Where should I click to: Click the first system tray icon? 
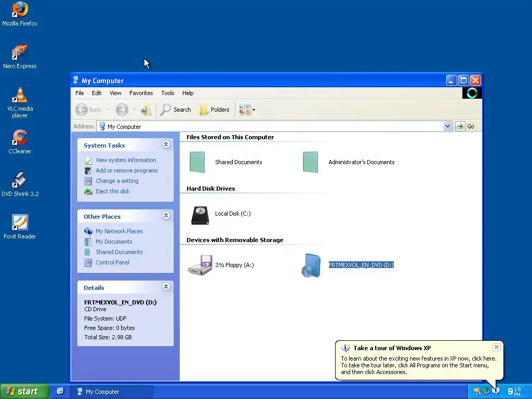[477, 391]
